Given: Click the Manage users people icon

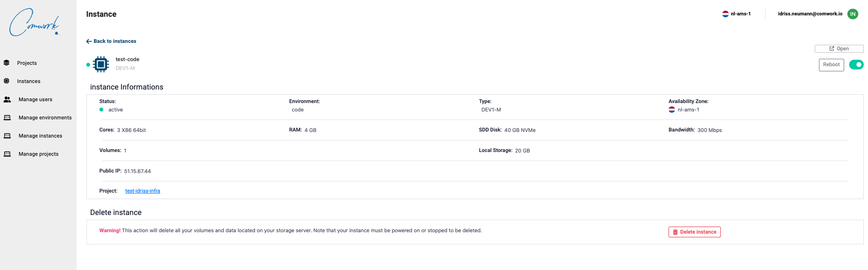Looking at the screenshot, I should point(7,99).
